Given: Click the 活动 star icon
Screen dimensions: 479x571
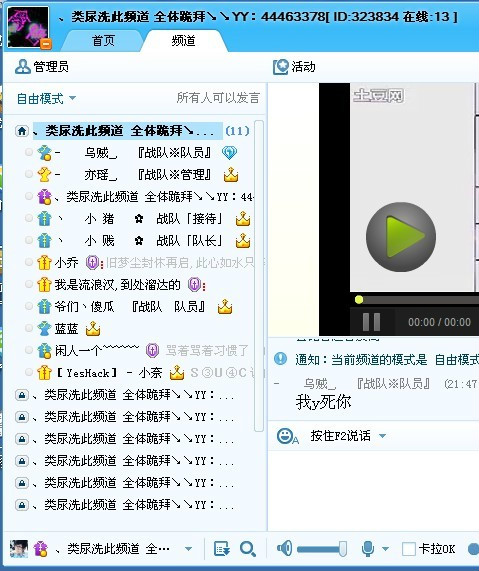Looking at the screenshot, I should (280, 67).
